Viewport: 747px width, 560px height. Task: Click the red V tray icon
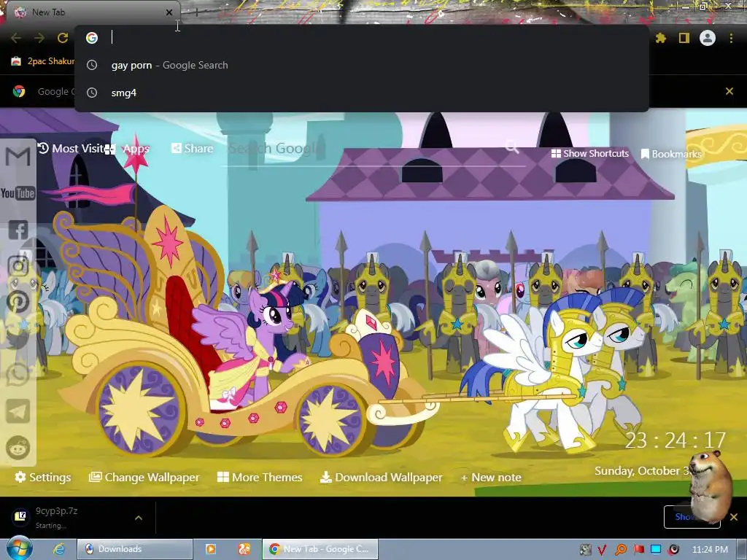tap(602, 550)
